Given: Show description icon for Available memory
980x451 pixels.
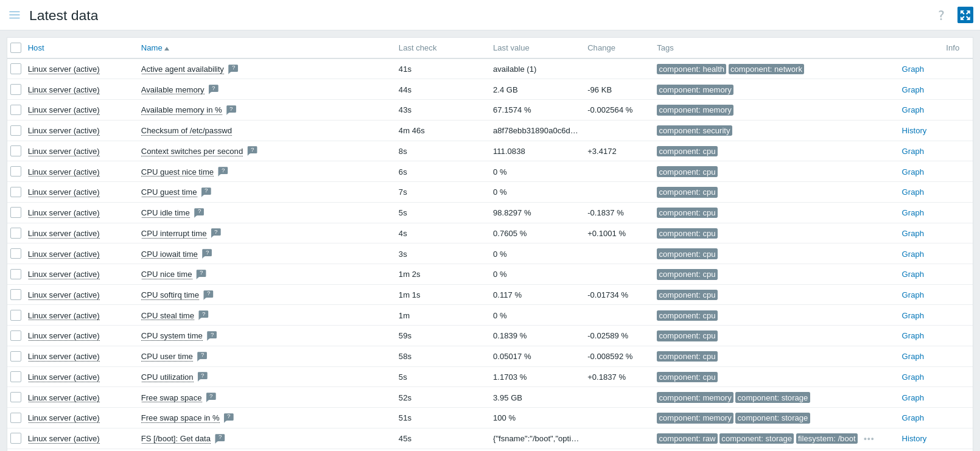Looking at the screenshot, I should click(x=214, y=89).
